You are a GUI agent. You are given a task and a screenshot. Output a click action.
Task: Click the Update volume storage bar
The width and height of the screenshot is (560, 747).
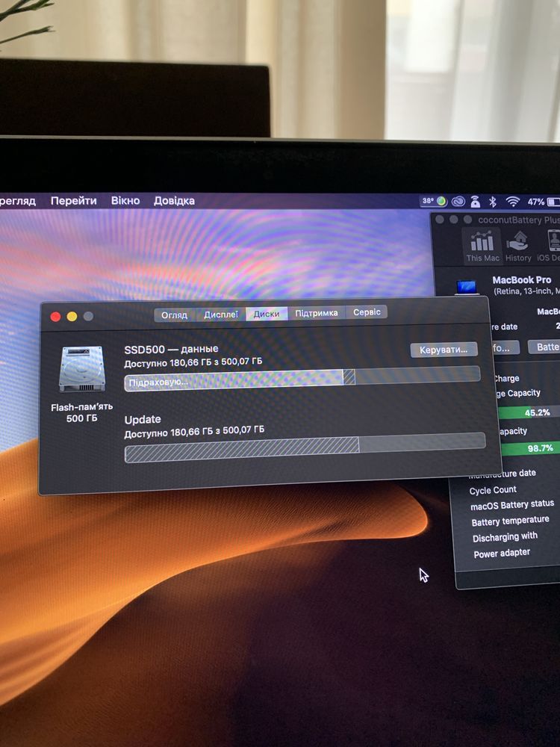305,447
